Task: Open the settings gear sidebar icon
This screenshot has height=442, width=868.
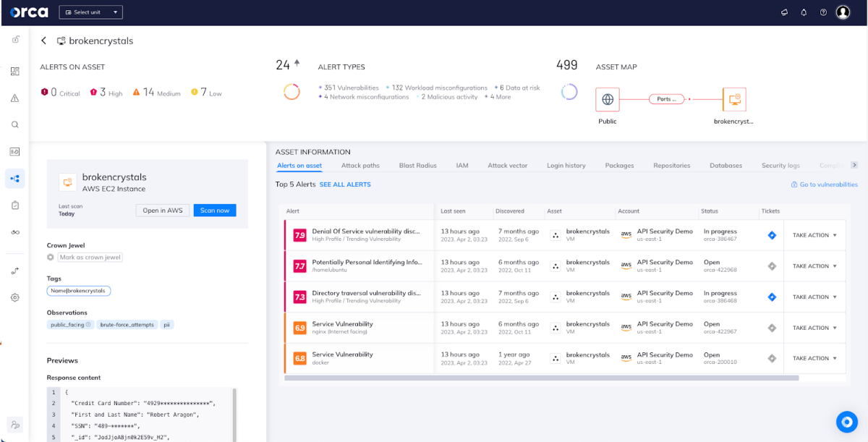Action: point(15,297)
